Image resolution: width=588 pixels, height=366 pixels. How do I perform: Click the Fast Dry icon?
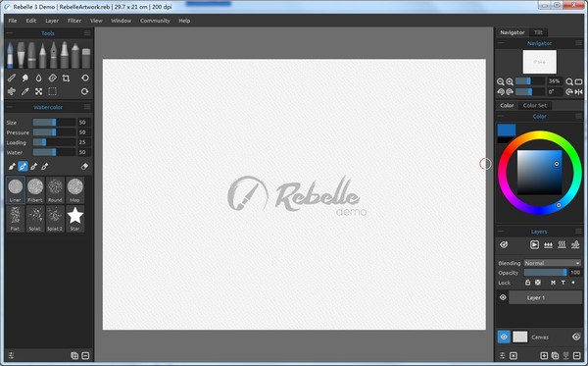pyautogui.click(x=575, y=245)
